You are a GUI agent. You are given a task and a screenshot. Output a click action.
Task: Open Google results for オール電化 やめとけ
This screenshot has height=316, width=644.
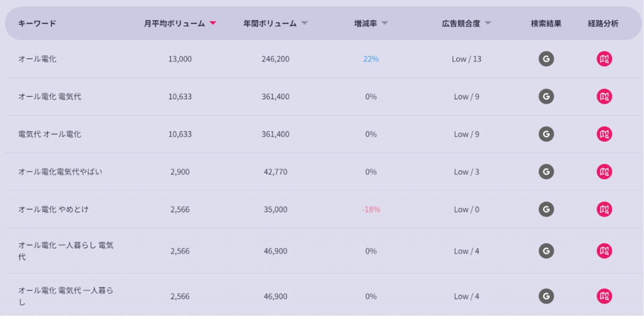pos(546,209)
